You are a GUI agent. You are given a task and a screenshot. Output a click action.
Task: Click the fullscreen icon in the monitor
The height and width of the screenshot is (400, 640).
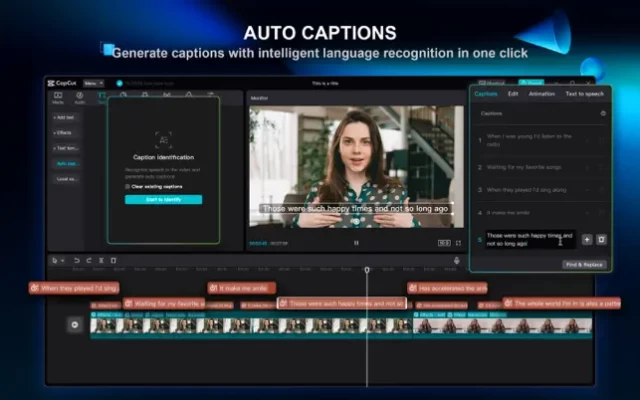click(x=458, y=242)
